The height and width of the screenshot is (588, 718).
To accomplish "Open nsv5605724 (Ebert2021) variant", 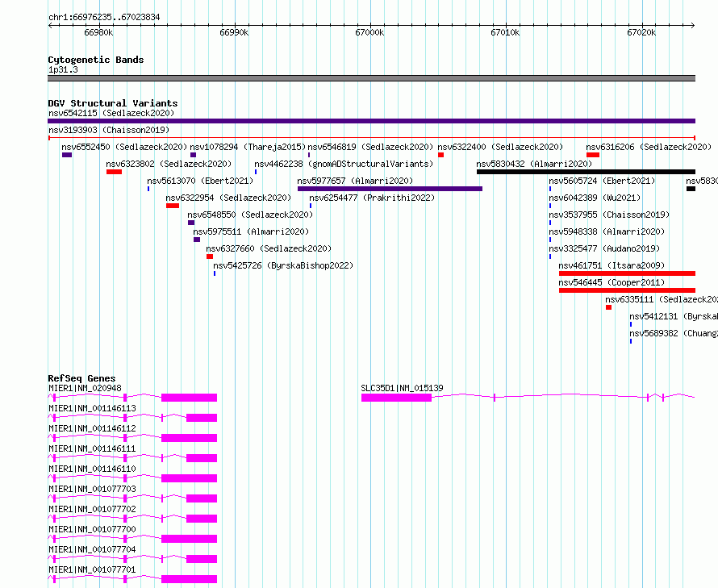I will pos(602,181).
